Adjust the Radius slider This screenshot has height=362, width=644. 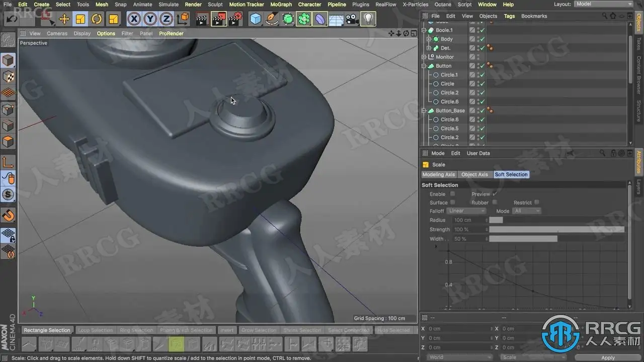[x=557, y=220]
